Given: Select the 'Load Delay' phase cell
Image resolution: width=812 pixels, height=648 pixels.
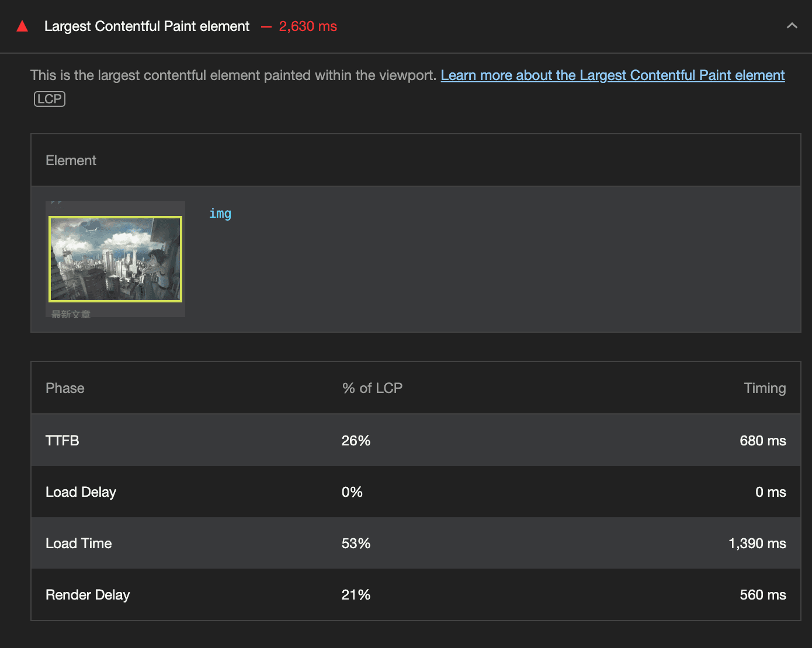Looking at the screenshot, I should [x=81, y=492].
